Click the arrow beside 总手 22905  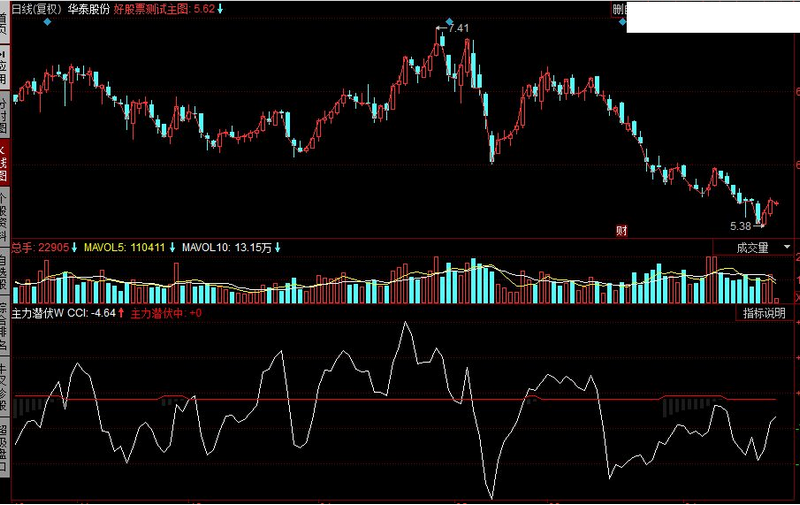pos(74,247)
